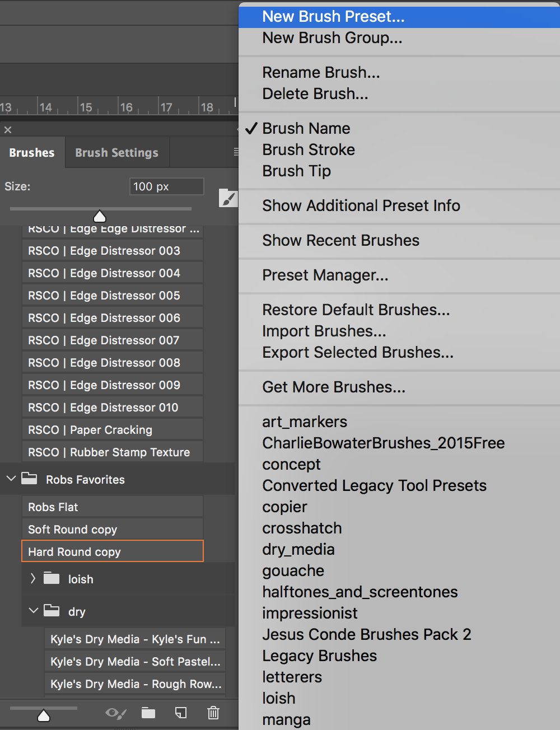The image size is (560, 730).
Task: Load the letterers brush set
Action: pos(399,677)
